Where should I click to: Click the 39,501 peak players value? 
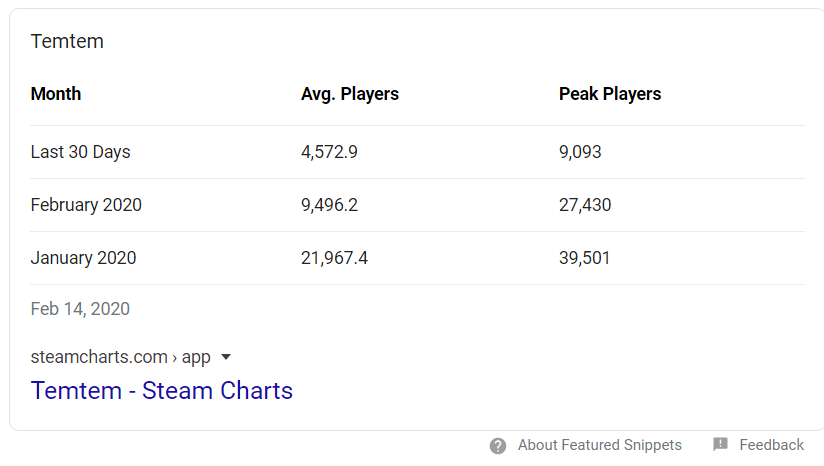[584, 258]
